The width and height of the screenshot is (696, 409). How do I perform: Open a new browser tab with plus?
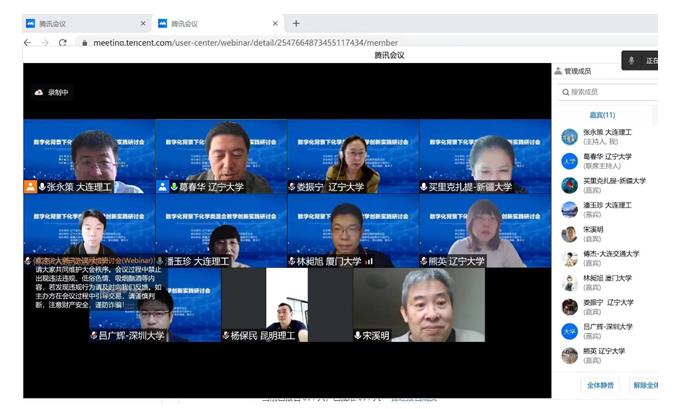pos(295,23)
